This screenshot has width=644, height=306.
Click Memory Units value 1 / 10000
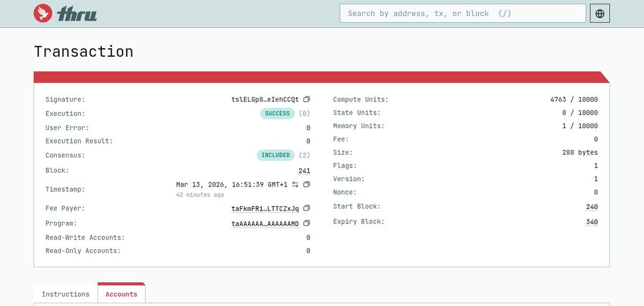pyautogui.click(x=580, y=126)
